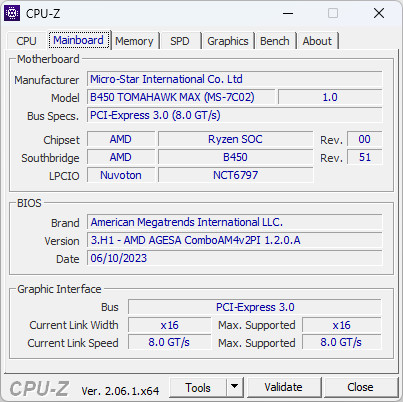Click the Southbridge Rev. value 51

tap(365, 157)
